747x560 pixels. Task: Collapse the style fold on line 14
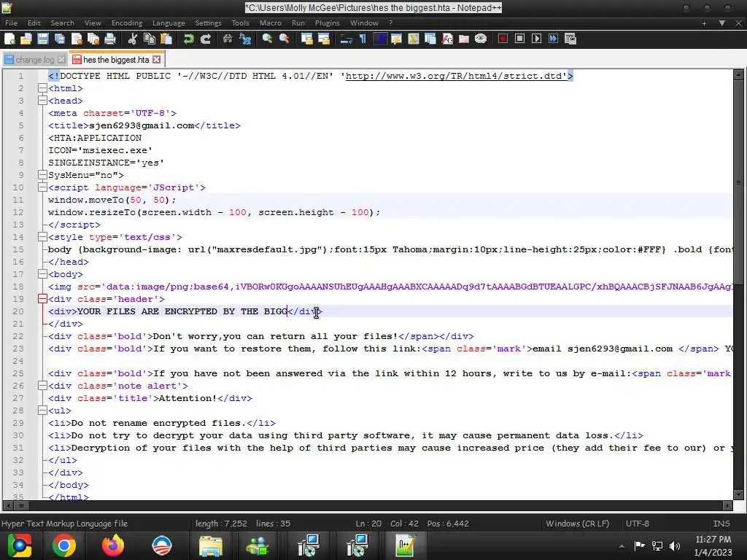42,237
